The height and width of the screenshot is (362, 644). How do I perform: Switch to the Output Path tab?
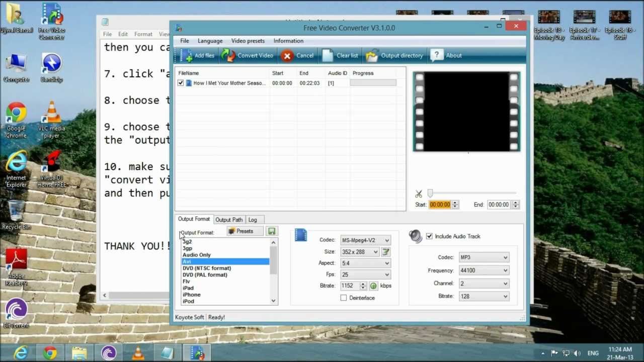click(229, 220)
